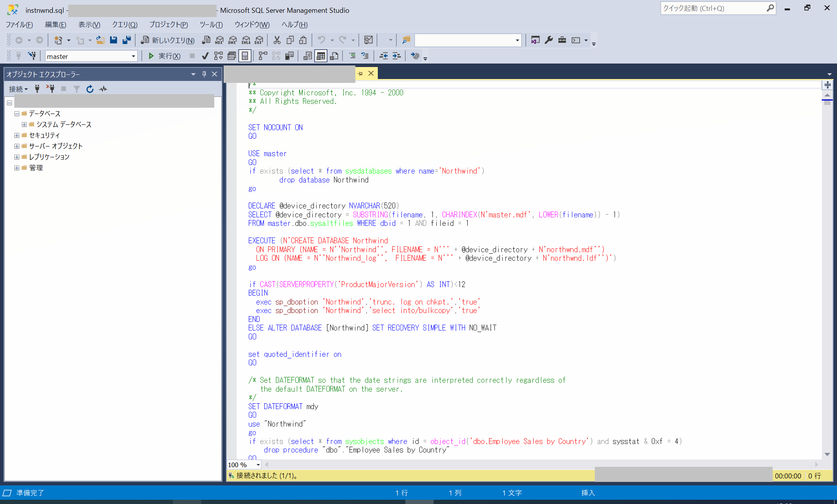Open the クエリ(Q) menu
Viewport: 837px width, 504px height.
point(125,24)
